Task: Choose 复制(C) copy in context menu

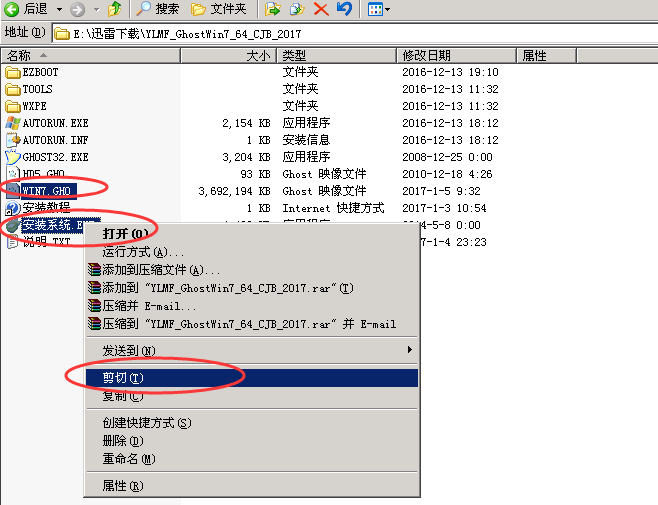Action: (252, 396)
